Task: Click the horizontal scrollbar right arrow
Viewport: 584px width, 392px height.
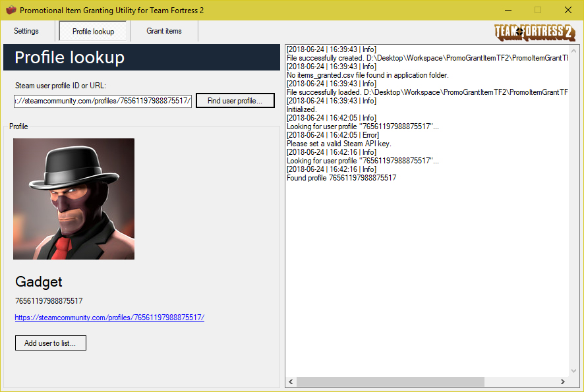Action: click(x=563, y=381)
